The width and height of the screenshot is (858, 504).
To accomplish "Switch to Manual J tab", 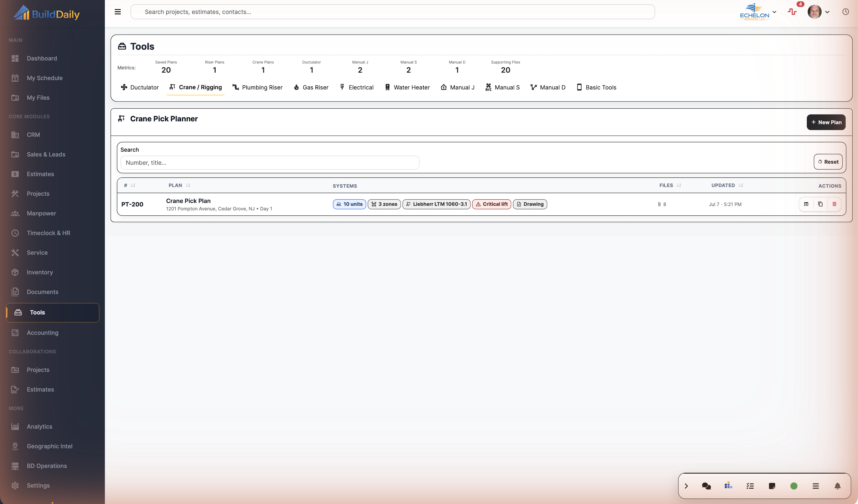I will click(x=457, y=87).
